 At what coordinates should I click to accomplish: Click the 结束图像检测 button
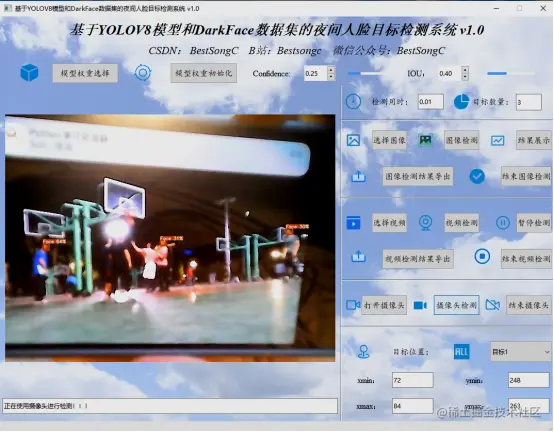[526, 176]
